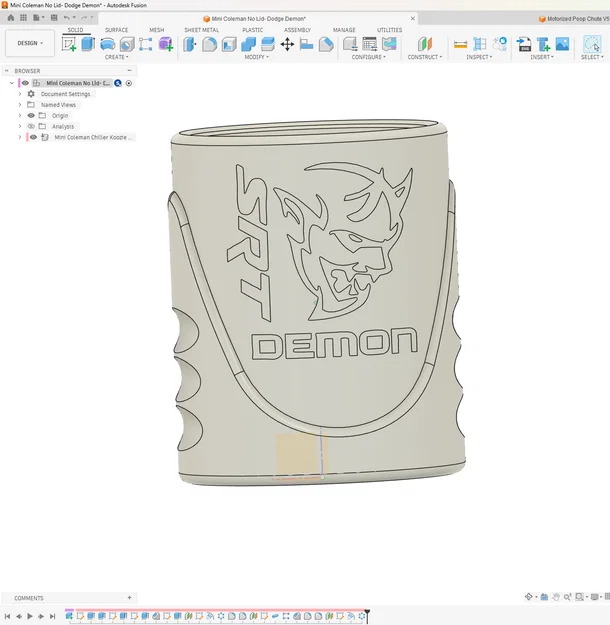610x625 pixels.
Task: Collapse browser with double-arrow icon
Action: point(6,71)
